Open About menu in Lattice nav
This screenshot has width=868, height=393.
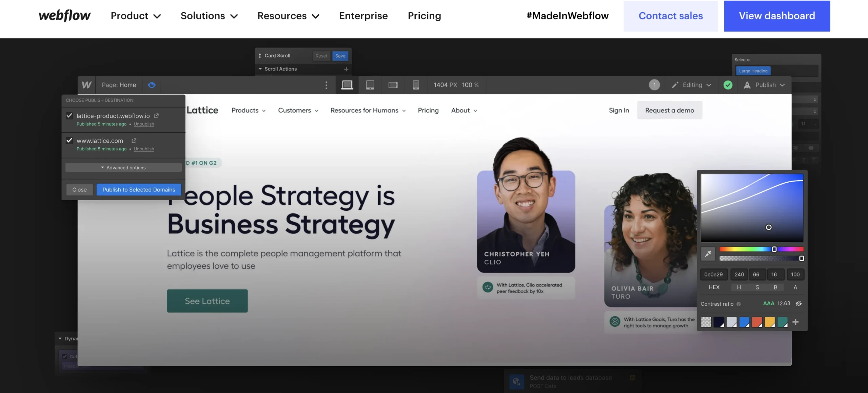pyautogui.click(x=464, y=110)
